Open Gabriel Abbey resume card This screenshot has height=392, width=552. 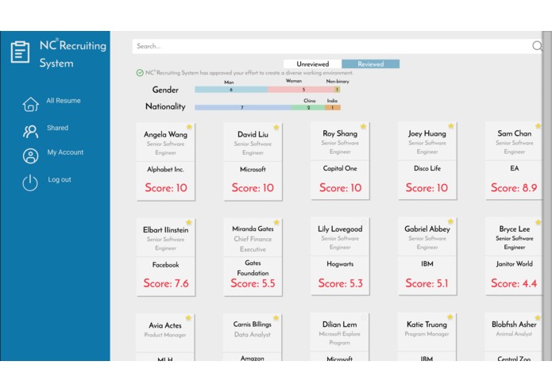click(427, 256)
